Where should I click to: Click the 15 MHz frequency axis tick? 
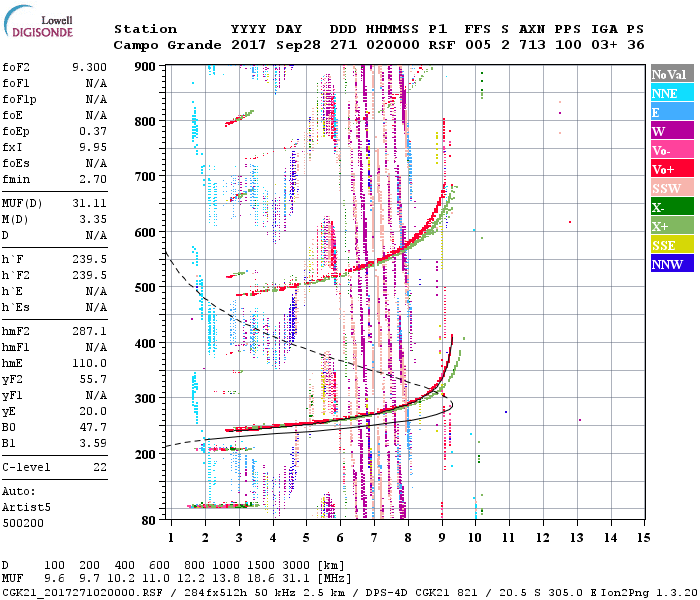click(644, 537)
